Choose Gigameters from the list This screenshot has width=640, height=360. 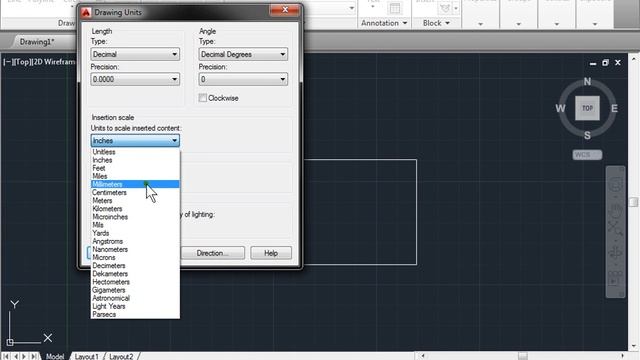(135, 290)
